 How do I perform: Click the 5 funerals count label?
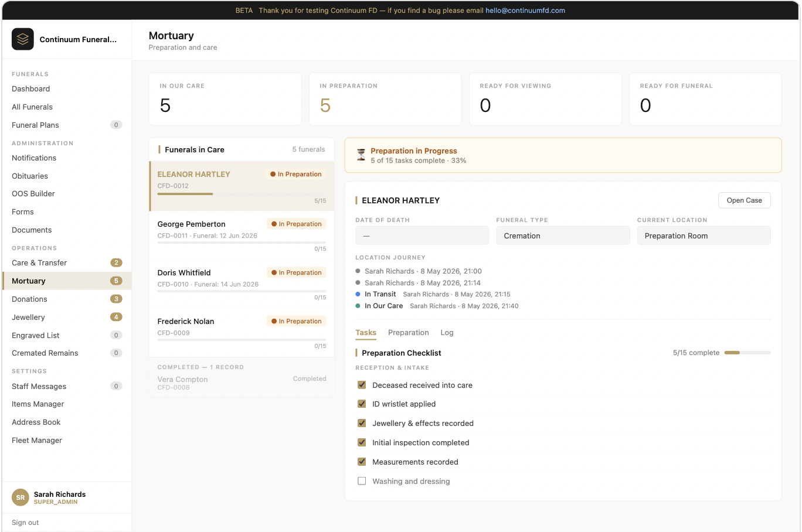[x=308, y=149]
